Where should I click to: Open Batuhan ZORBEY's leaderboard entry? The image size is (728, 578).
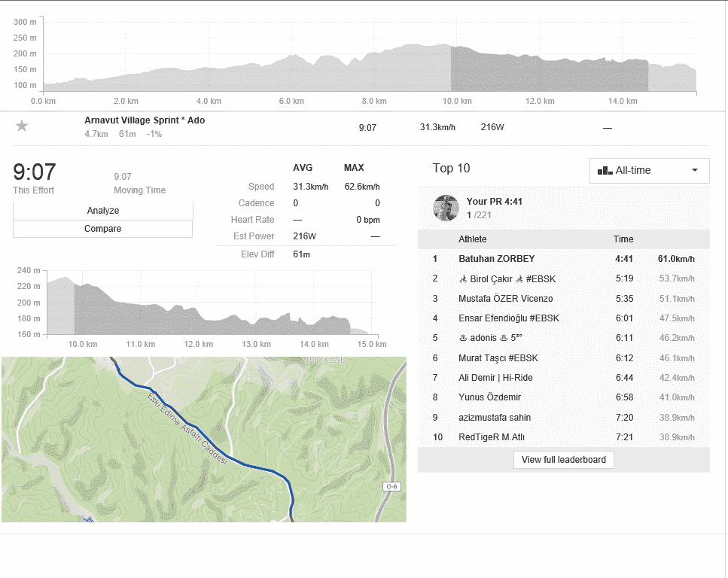click(496, 259)
